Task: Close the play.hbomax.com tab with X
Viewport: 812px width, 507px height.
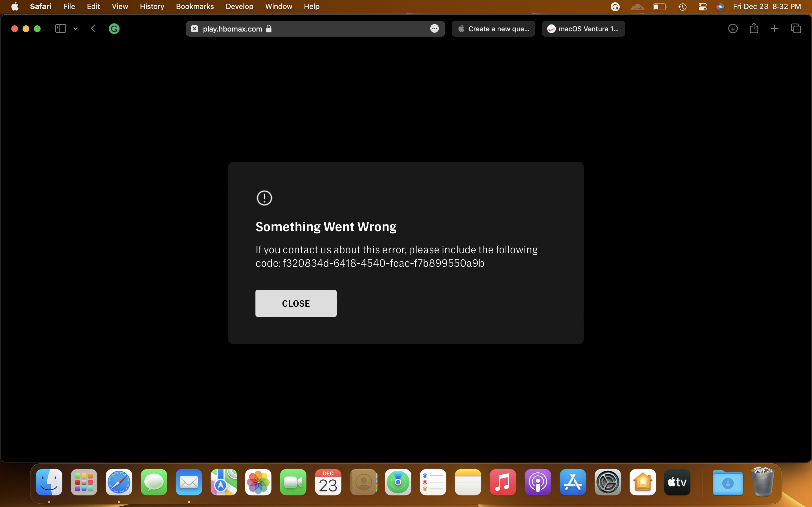Action: [x=195, y=29]
